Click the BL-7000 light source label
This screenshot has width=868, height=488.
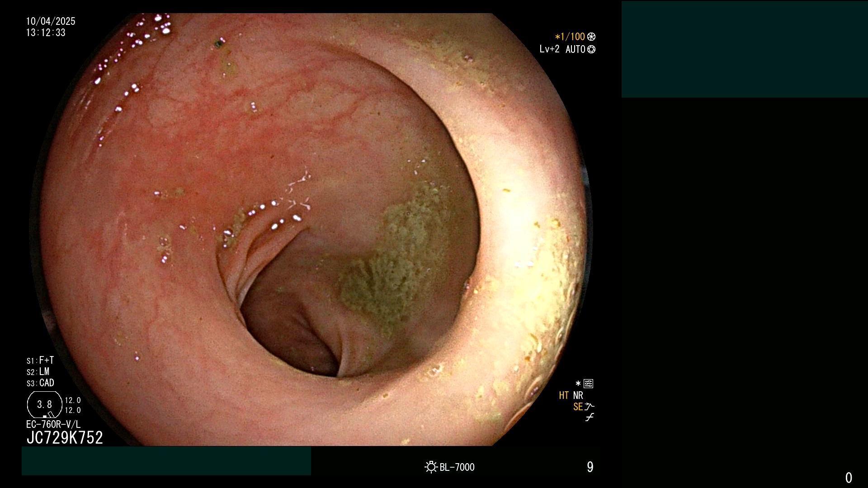(x=457, y=467)
